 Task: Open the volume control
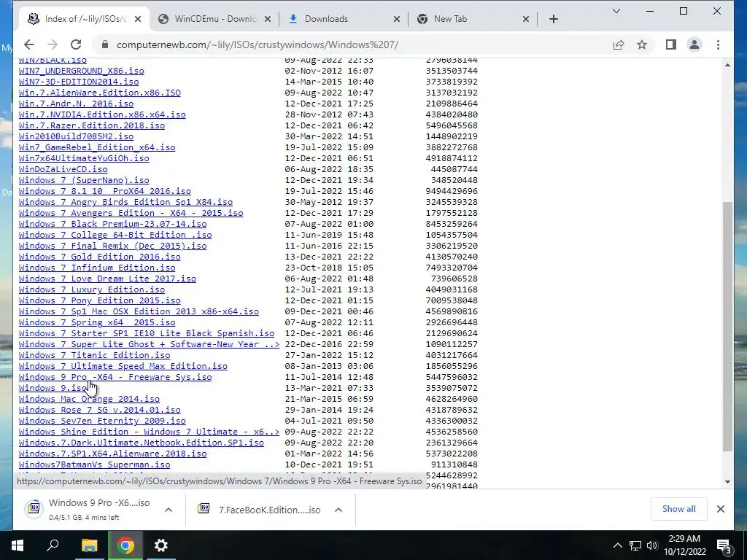click(x=651, y=545)
